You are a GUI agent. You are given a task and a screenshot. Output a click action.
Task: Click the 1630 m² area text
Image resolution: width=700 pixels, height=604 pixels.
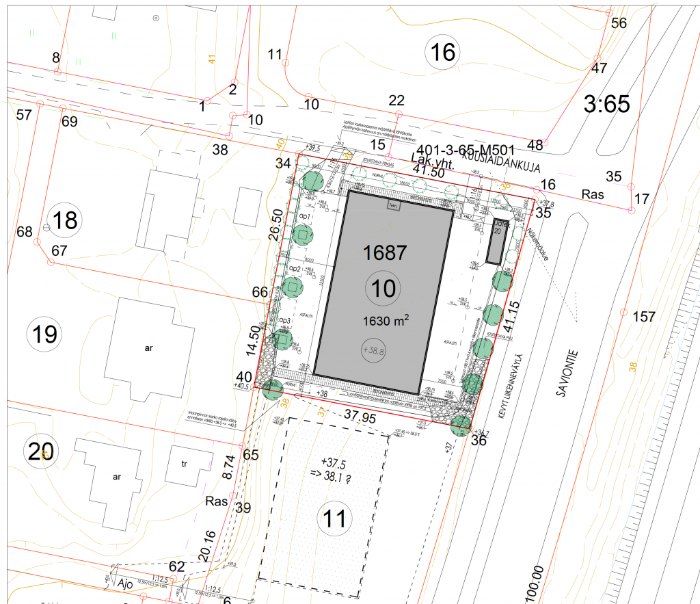(x=385, y=319)
